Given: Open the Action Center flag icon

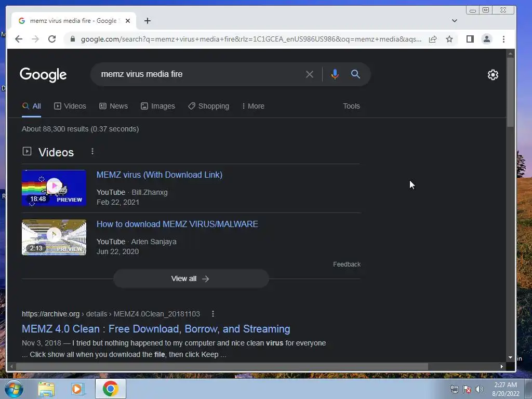Looking at the screenshot, I should coord(467,389).
